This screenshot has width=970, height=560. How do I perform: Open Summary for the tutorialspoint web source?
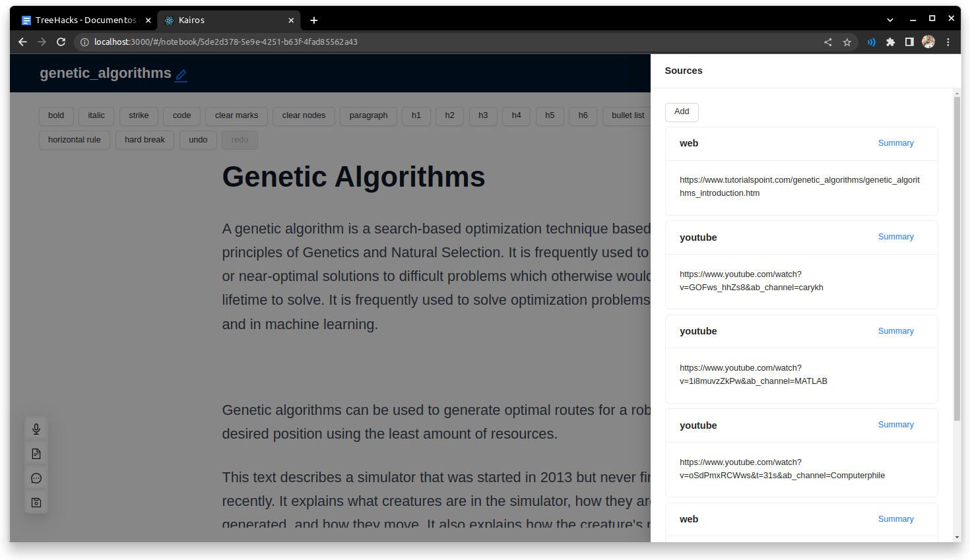pos(895,143)
